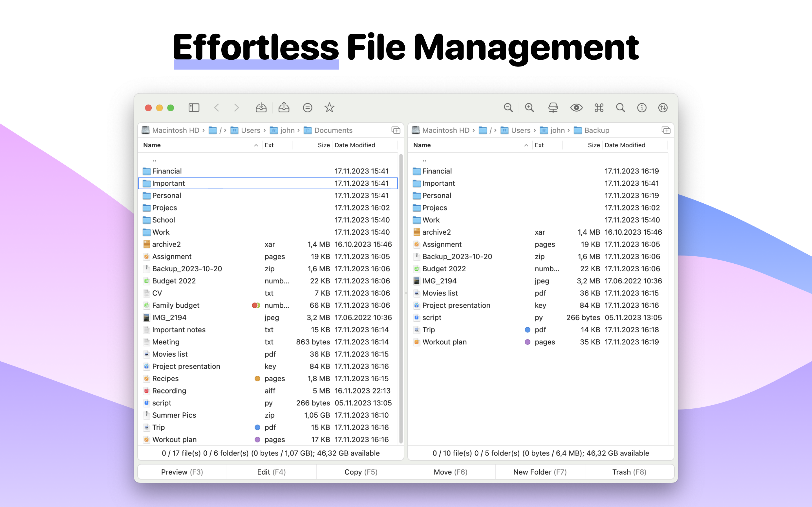The width and height of the screenshot is (812, 507).
Task: Click the john breadcrumb in Backup path
Action: pyautogui.click(x=557, y=130)
